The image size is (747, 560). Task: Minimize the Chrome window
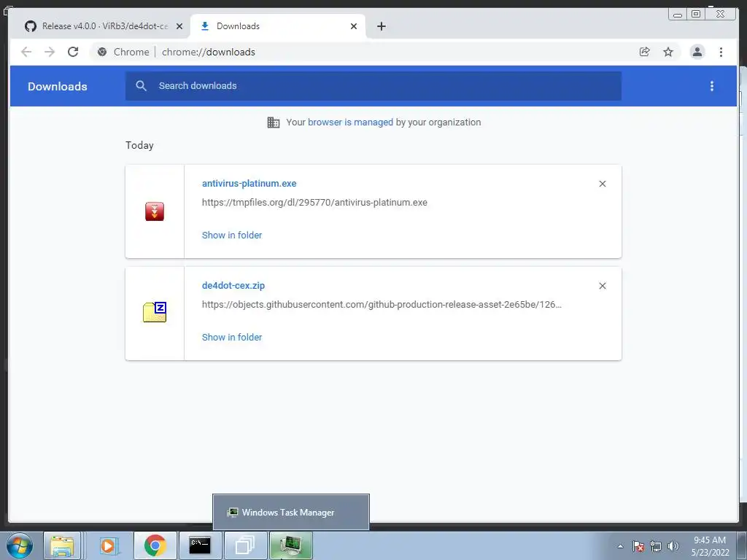(x=678, y=14)
